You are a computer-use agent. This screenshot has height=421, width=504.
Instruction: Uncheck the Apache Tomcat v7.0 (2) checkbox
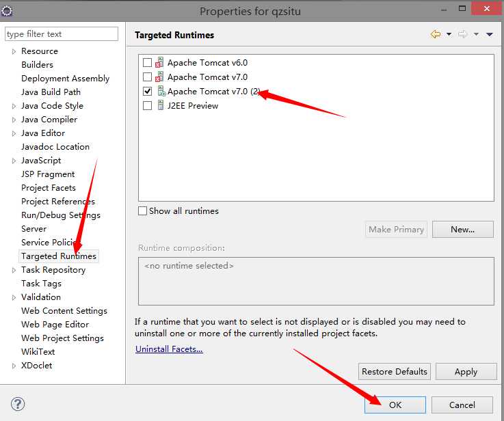click(147, 92)
